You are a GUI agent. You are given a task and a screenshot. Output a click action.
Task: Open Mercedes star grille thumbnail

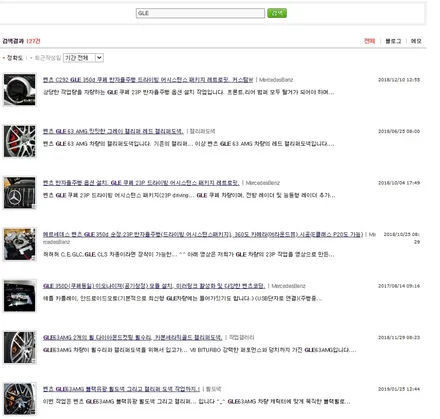click(x=20, y=193)
